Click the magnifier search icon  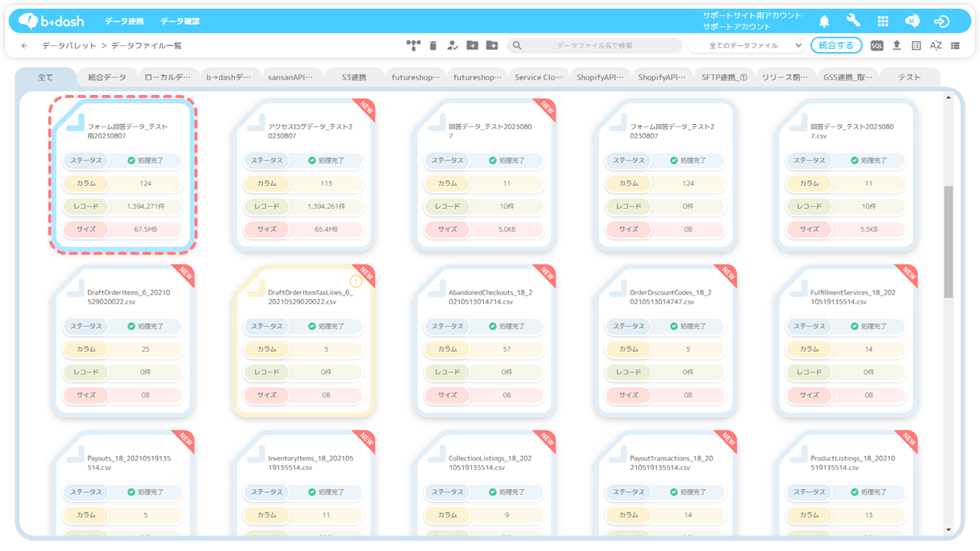[x=517, y=46]
